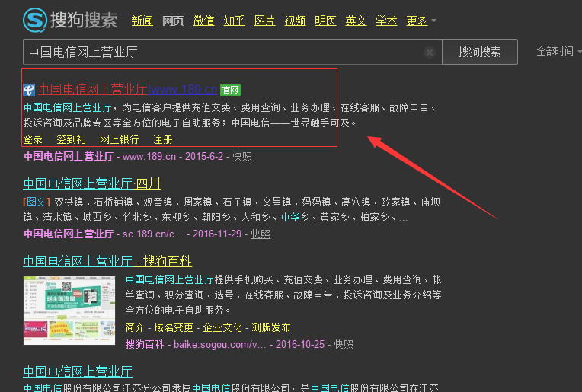Screen dimensions: 582x392
Task: Click the www.189.cn URL text
Action: [x=149, y=157]
